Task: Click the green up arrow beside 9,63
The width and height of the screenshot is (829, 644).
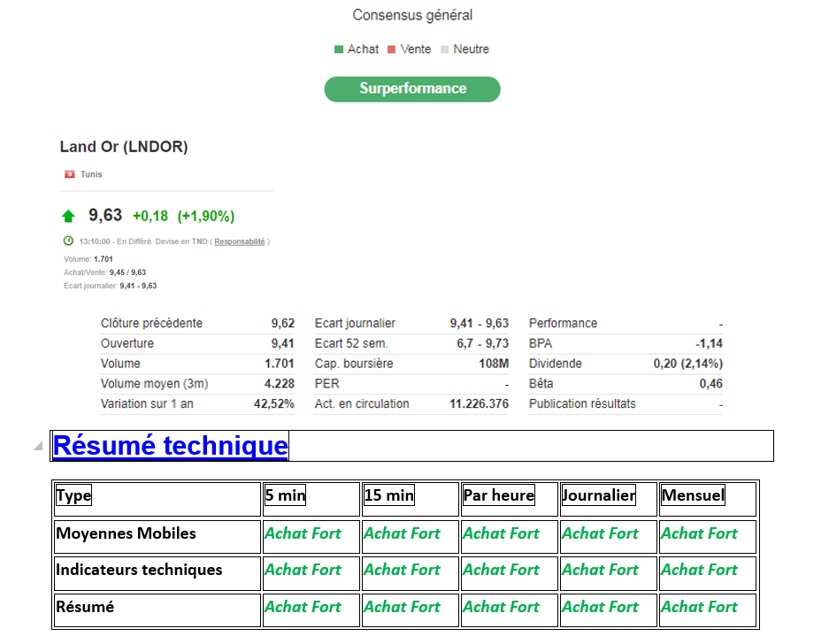Action: coord(68,216)
